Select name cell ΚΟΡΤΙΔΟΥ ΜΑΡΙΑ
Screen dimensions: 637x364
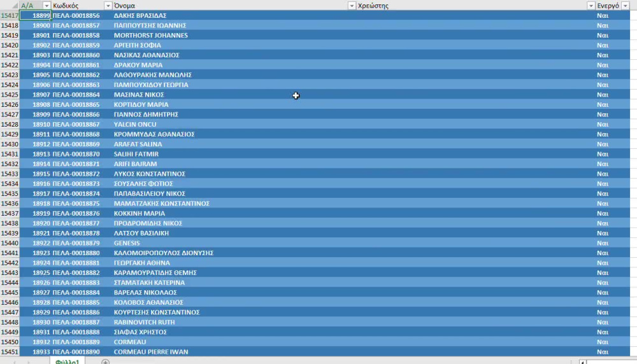pyautogui.click(x=234, y=105)
